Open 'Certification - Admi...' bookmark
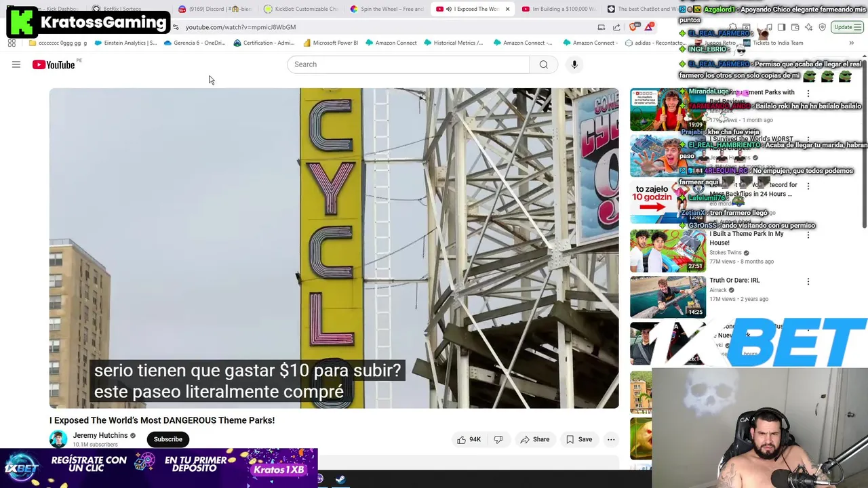 point(264,43)
